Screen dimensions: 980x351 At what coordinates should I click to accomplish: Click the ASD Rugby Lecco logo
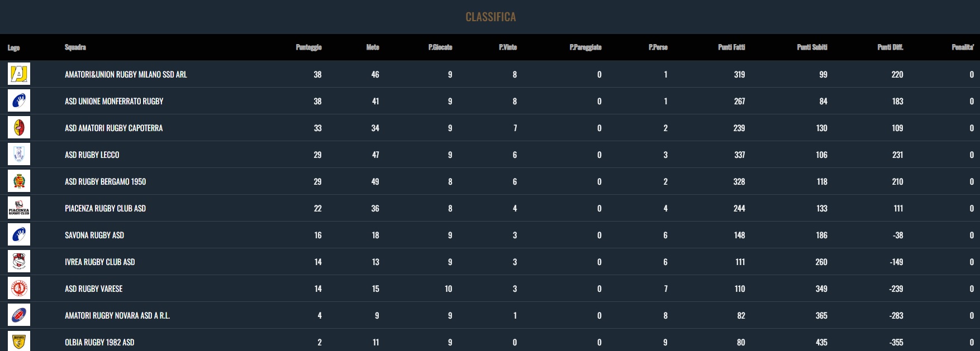[x=19, y=155]
